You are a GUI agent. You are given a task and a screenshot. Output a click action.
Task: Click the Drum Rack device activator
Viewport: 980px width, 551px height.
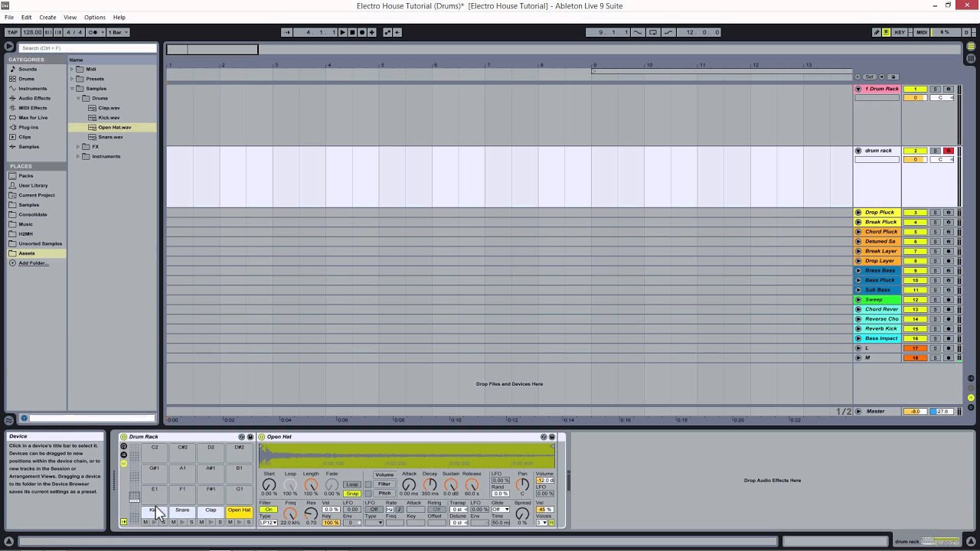tap(124, 437)
